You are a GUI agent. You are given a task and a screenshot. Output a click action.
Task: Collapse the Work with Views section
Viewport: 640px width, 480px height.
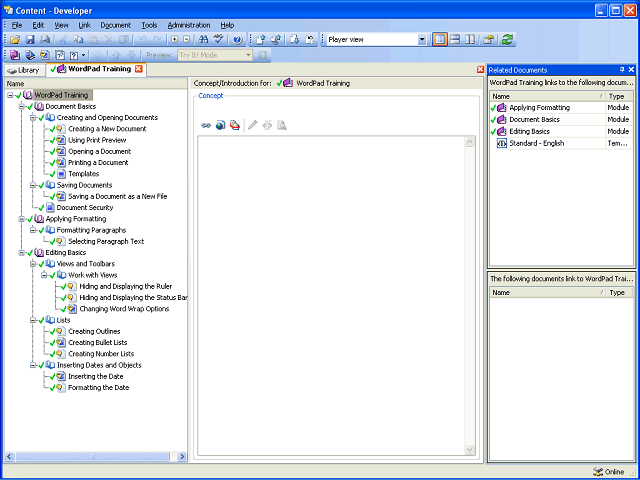click(44, 275)
